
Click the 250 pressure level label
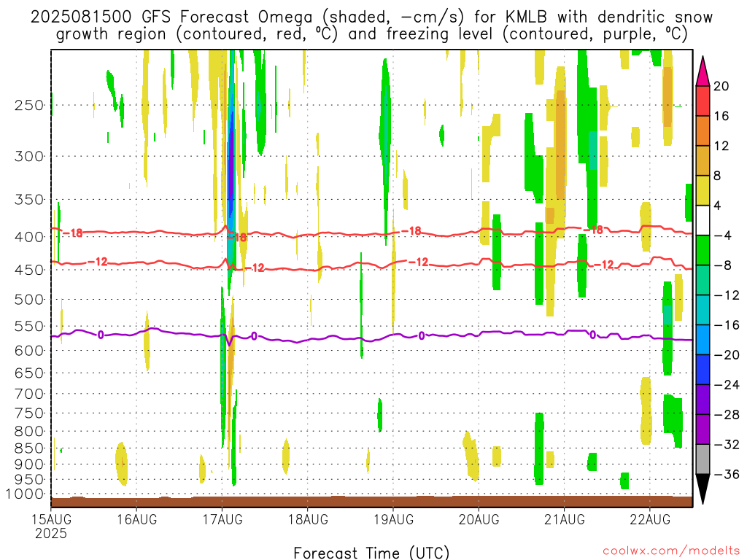coord(29,105)
